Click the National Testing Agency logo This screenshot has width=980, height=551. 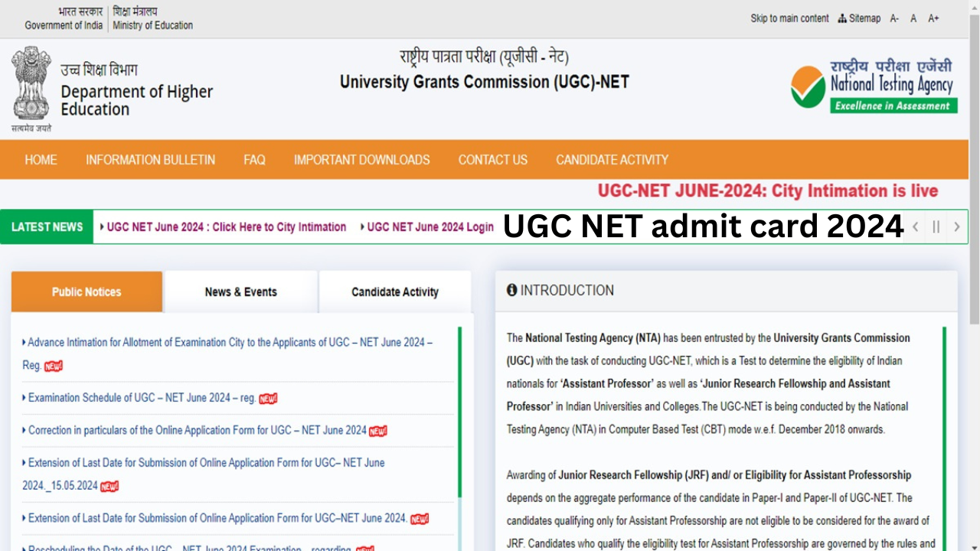874,86
